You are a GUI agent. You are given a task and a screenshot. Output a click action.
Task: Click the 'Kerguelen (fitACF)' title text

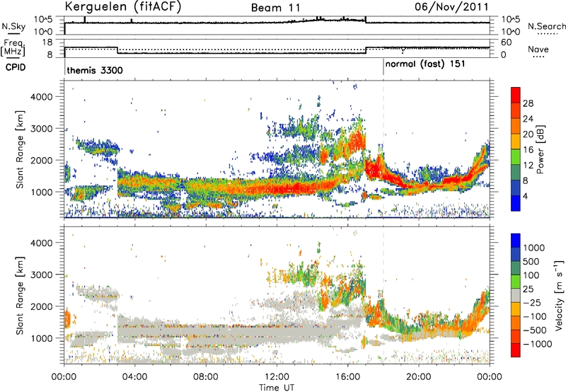(122, 7)
